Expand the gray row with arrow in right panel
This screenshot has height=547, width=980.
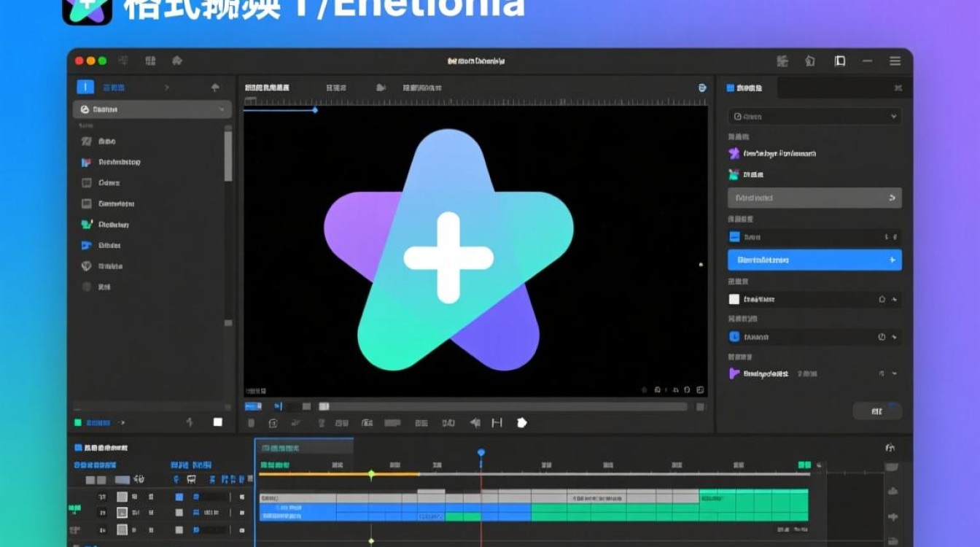pos(814,198)
